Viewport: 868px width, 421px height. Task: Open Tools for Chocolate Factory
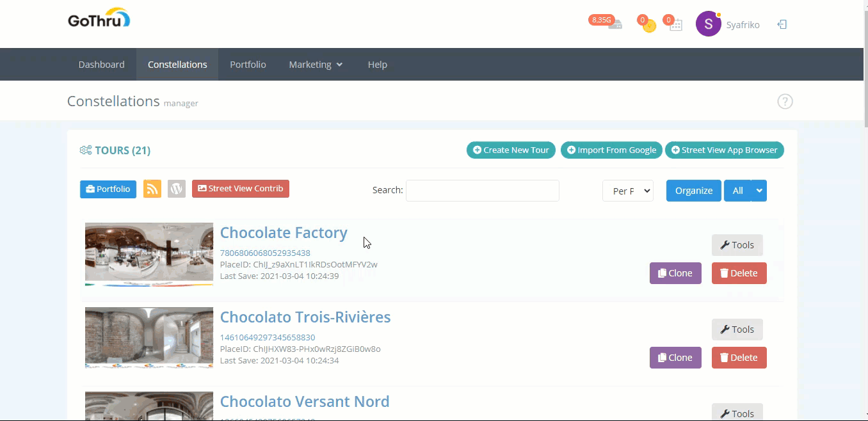[x=737, y=245]
